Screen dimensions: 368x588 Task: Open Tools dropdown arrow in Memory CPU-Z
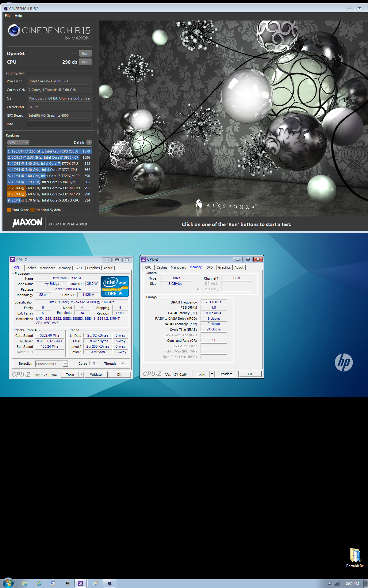pos(212,374)
